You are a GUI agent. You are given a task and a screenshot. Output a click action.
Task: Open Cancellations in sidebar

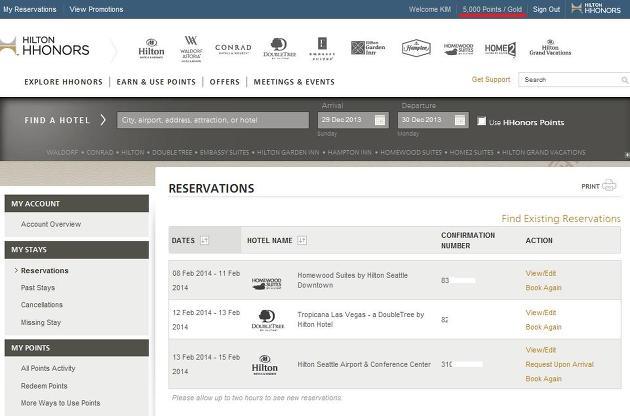(x=42, y=305)
